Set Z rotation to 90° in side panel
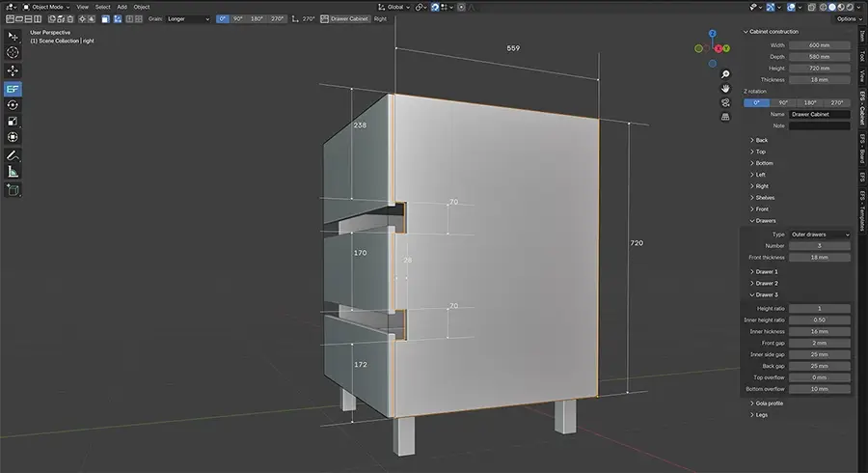This screenshot has width=868, height=473. pyautogui.click(x=783, y=102)
